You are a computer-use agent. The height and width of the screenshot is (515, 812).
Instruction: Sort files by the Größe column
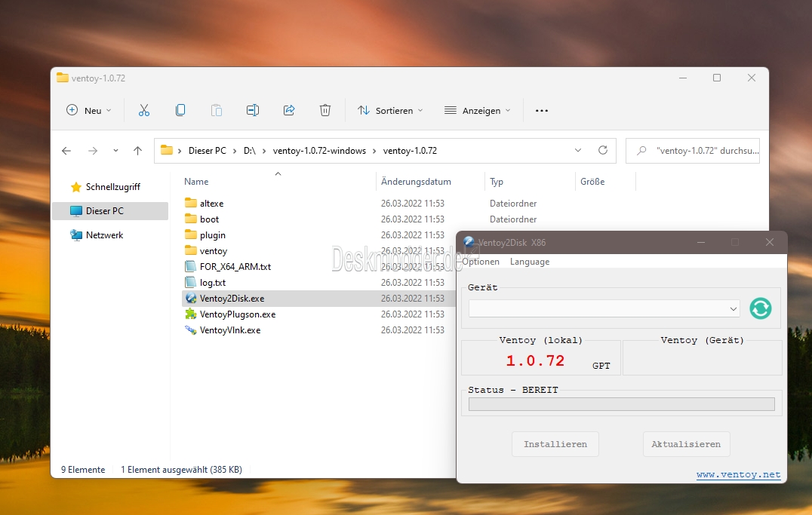click(592, 182)
